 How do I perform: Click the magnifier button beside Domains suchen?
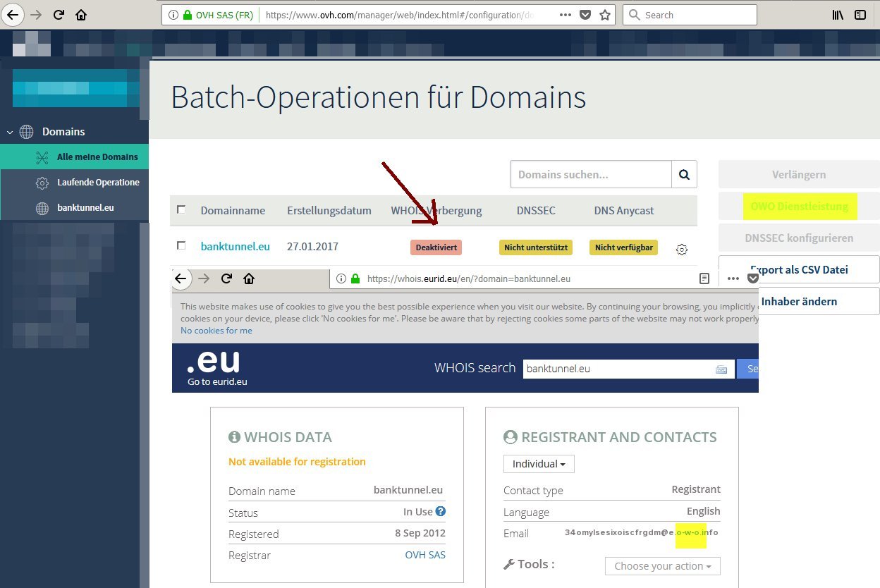tap(684, 174)
